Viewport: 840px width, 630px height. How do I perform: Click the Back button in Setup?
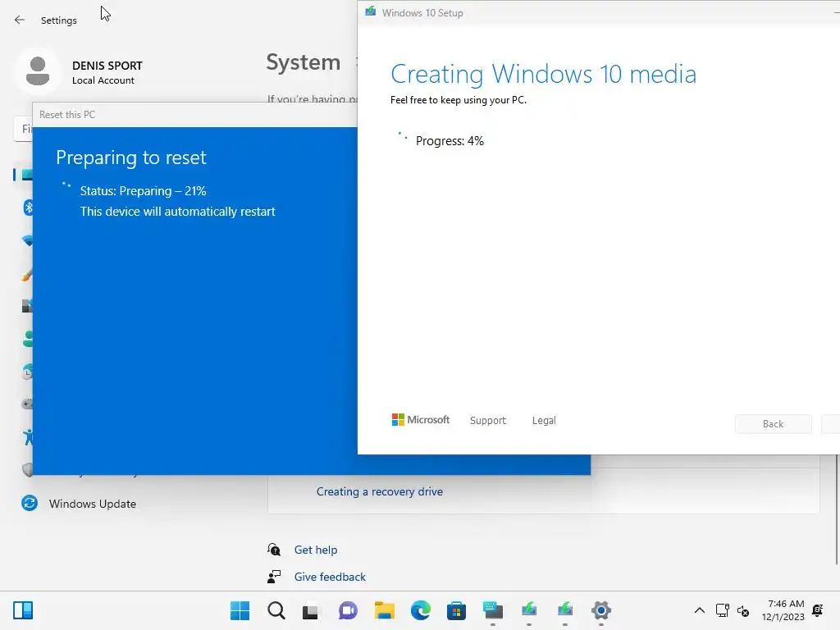pos(773,424)
